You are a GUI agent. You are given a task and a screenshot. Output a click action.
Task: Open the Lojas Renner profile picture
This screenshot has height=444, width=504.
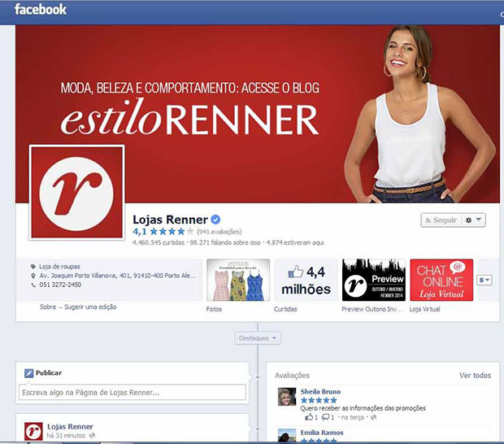[x=77, y=192]
